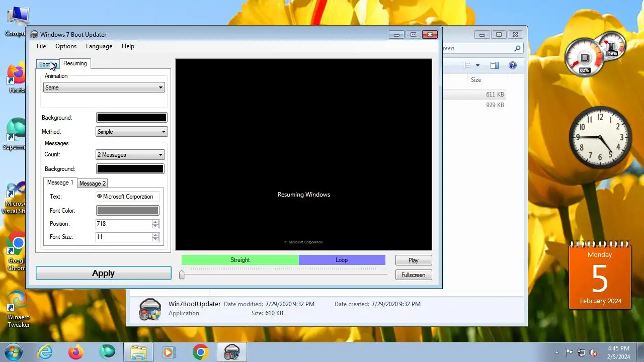644x362 pixels.
Task: Open the Options menu
Action: 66,46
